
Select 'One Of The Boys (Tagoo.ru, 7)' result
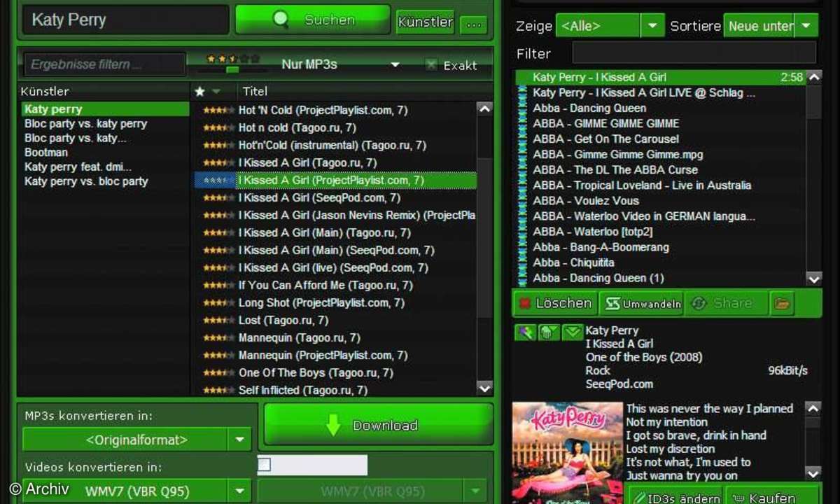click(316, 373)
